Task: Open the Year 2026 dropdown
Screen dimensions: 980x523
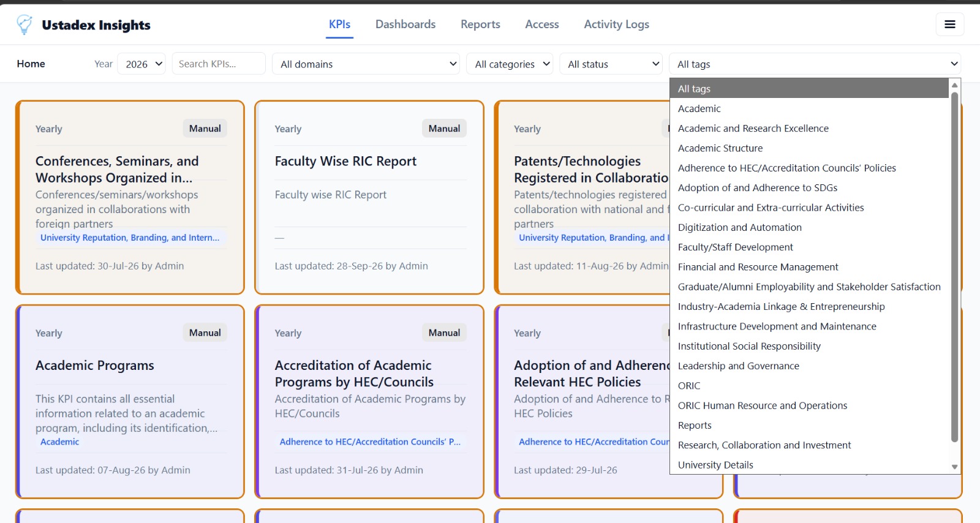Action: click(x=141, y=64)
